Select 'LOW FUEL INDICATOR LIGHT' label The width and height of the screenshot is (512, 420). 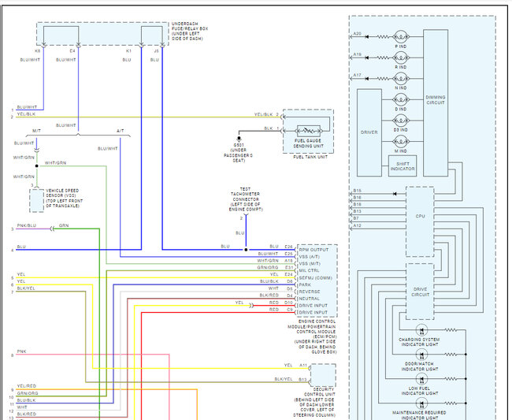pos(420,391)
